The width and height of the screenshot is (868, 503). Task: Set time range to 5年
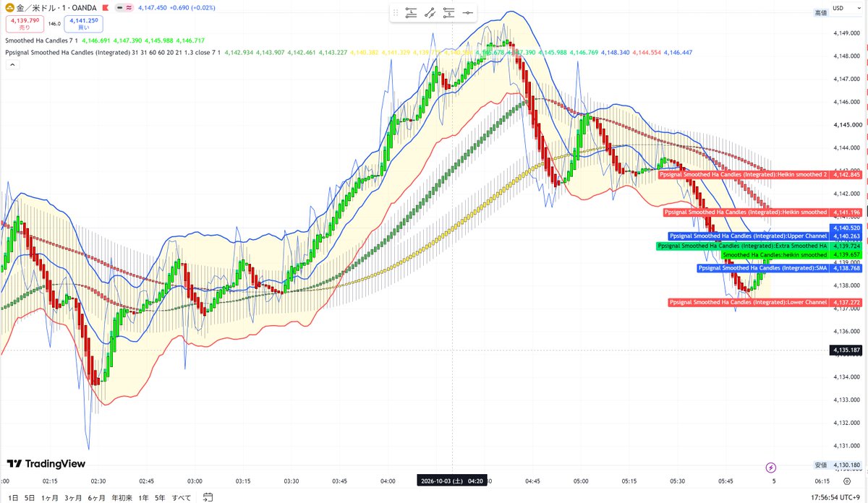click(x=160, y=497)
